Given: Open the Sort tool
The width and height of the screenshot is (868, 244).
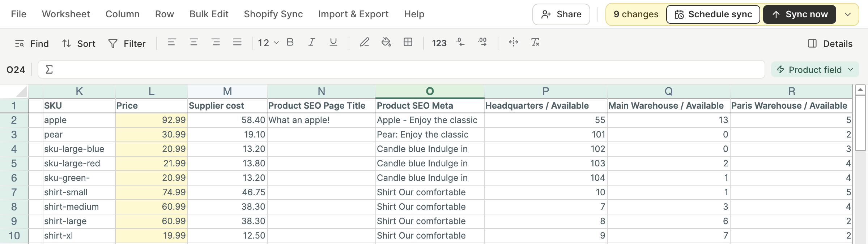Looking at the screenshot, I should pyautogui.click(x=78, y=44).
